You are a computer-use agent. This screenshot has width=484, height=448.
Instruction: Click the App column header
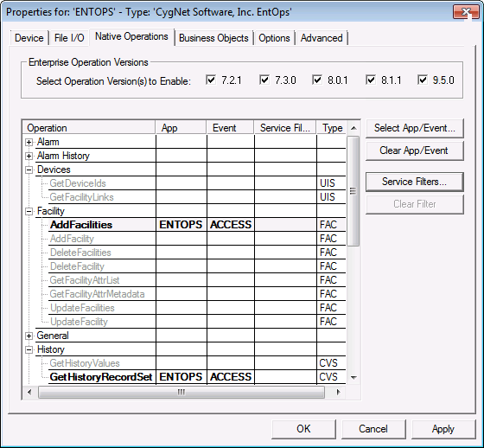coord(181,128)
